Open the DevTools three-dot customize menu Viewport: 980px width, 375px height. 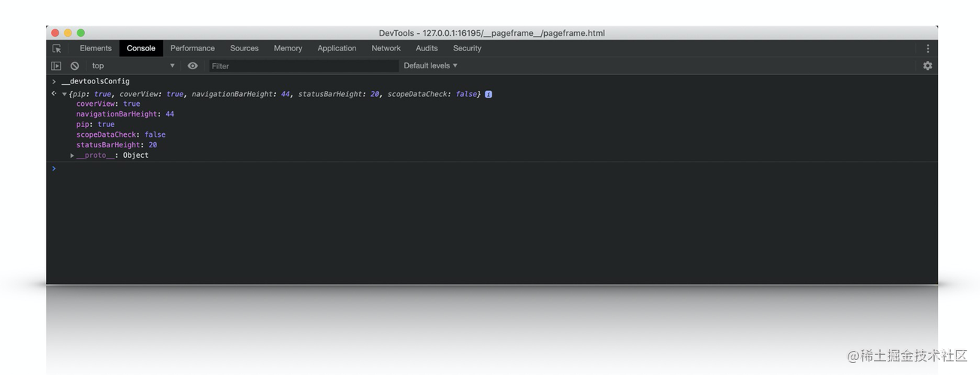(x=927, y=48)
